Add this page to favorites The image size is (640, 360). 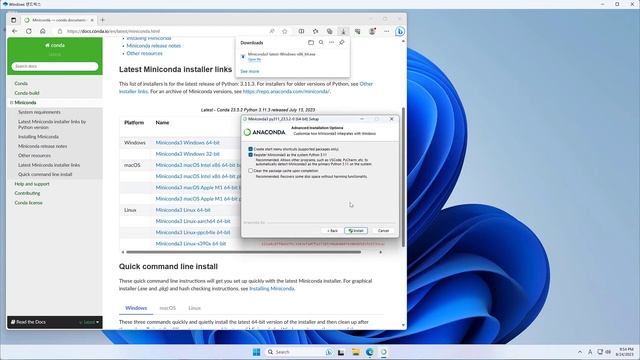tap(285, 31)
